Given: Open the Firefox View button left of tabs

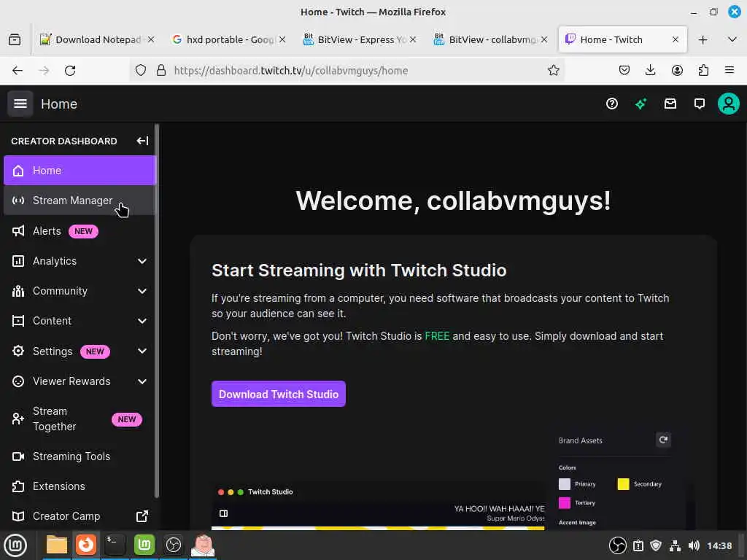Looking at the screenshot, I should click(15, 39).
